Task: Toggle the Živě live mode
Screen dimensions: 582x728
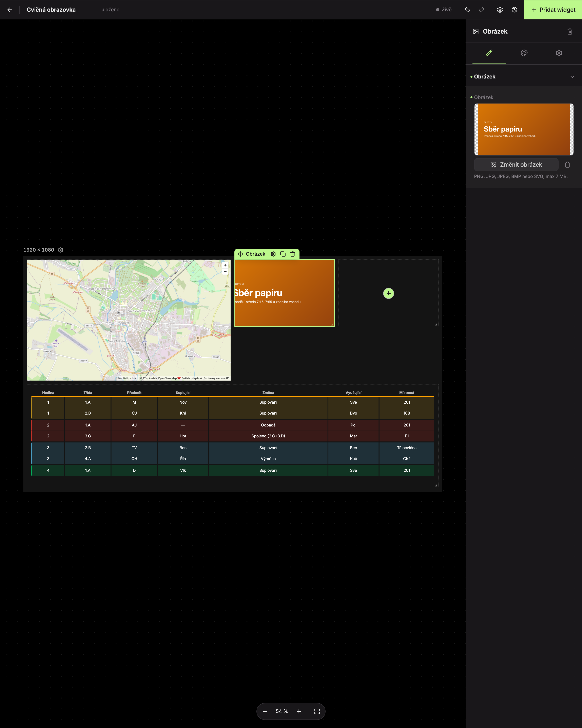Action: (x=444, y=10)
